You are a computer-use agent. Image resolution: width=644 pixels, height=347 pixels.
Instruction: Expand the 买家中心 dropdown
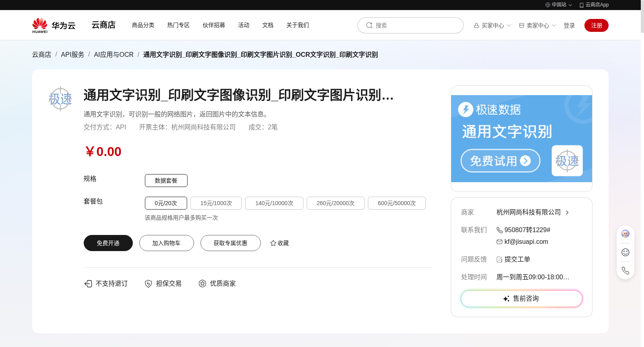pyautogui.click(x=509, y=25)
